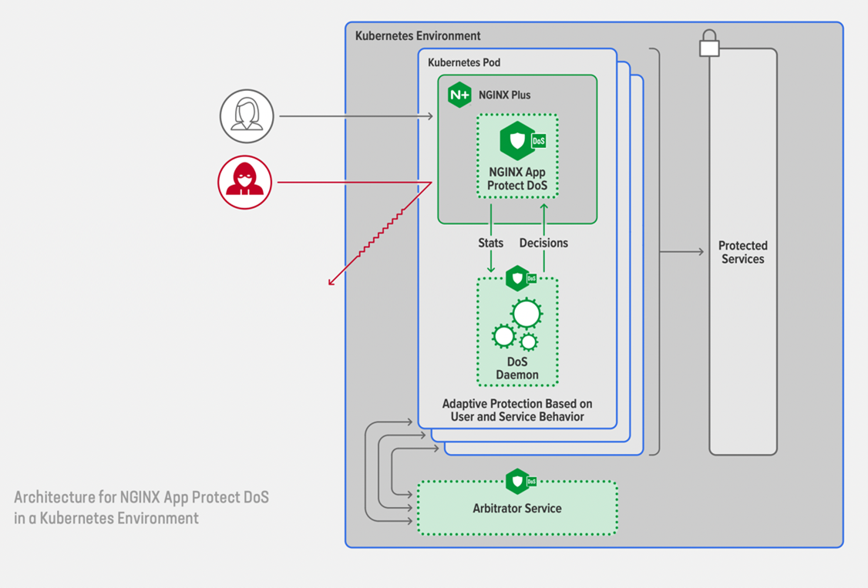Click the 'DoS Daemon' label
Screen dimensions: 868x588
(x=517, y=368)
